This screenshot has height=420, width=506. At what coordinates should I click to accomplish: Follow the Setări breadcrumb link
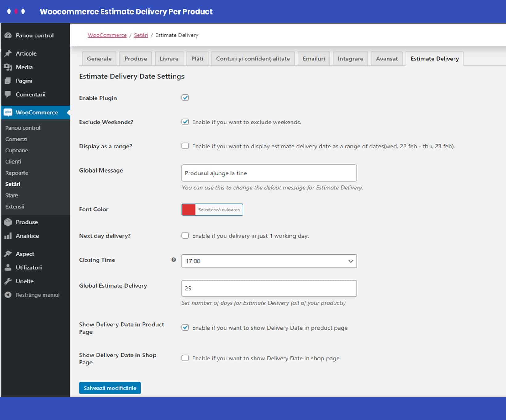click(141, 35)
